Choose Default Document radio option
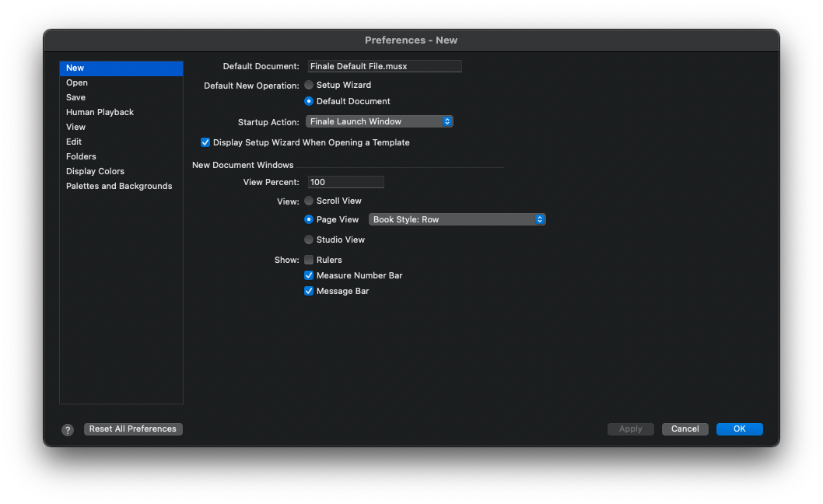 pyautogui.click(x=309, y=101)
